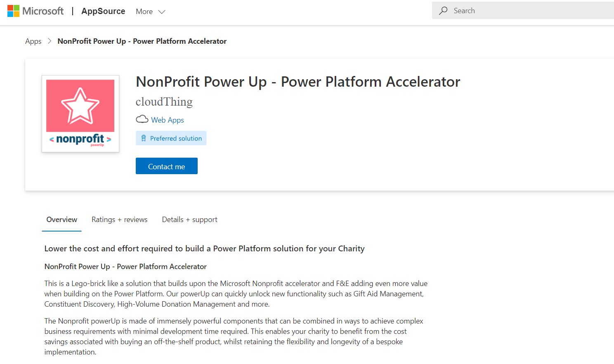This screenshot has width=614, height=364.
Task: Open the Details + support tab
Action: click(x=190, y=220)
